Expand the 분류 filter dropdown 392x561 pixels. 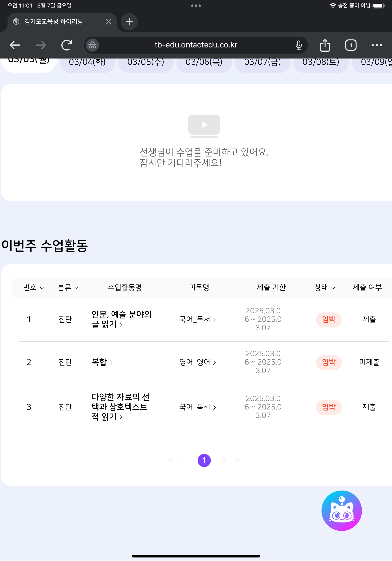pos(68,288)
